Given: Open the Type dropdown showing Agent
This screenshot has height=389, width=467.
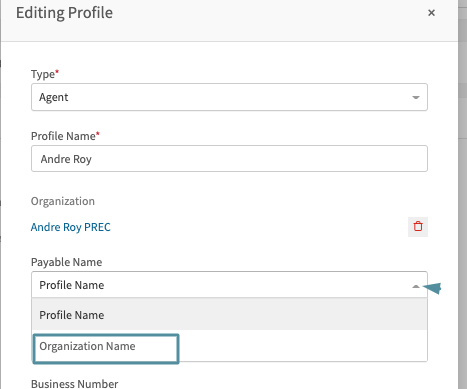Looking at the screenshot, I should point(229,97).
